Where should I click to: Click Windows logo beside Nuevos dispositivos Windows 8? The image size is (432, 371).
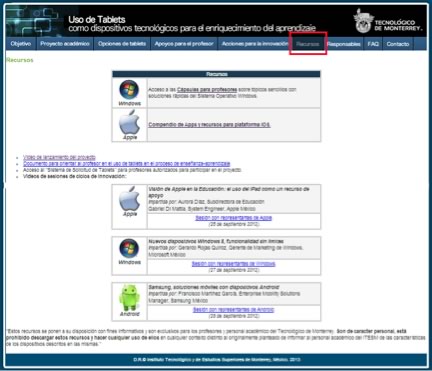pyautogui.click(x=129, y=248)
